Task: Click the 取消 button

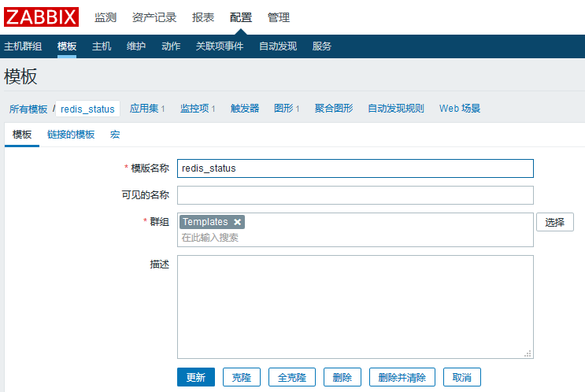Action: tap(461, 378)
